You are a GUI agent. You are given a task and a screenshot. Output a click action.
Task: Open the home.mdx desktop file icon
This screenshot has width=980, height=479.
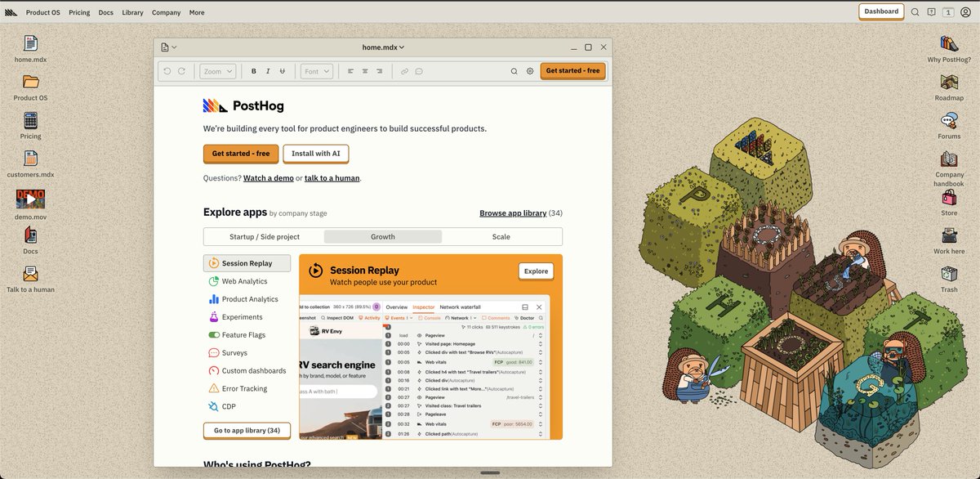point(30,43)
